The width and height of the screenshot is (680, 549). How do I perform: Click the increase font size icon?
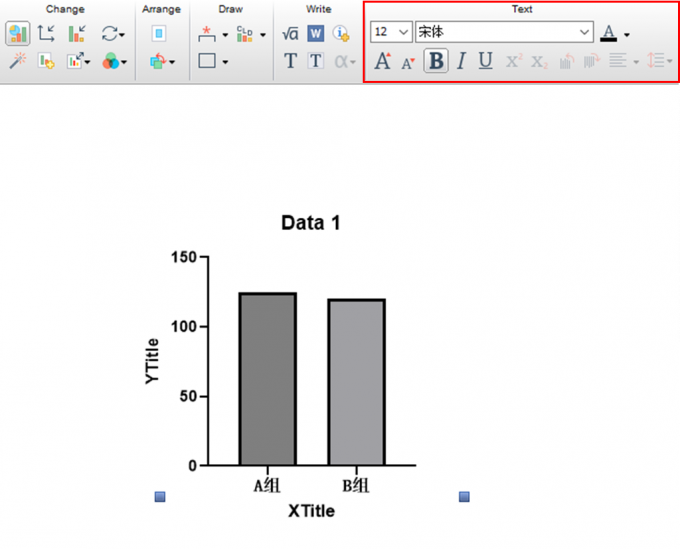click(382, 61)
